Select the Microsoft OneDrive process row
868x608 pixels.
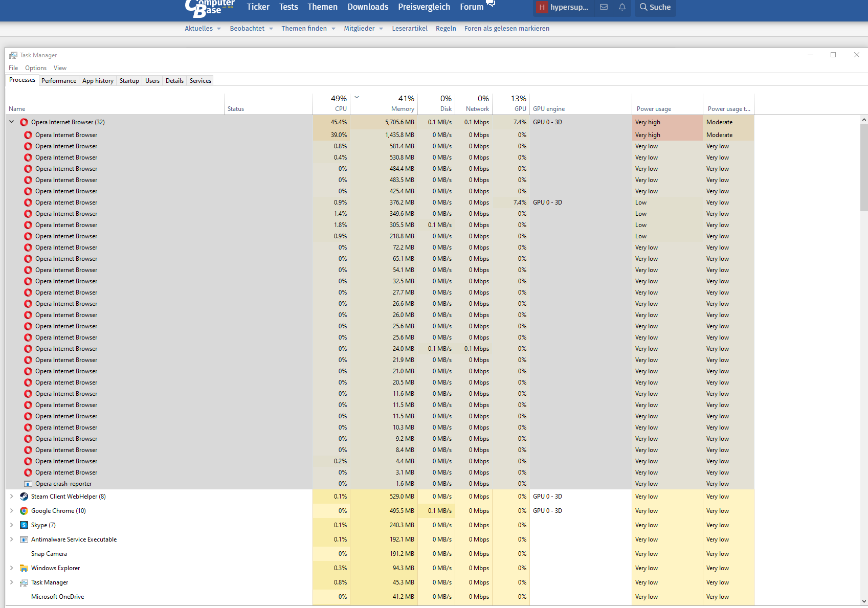(x=380, y=597)
